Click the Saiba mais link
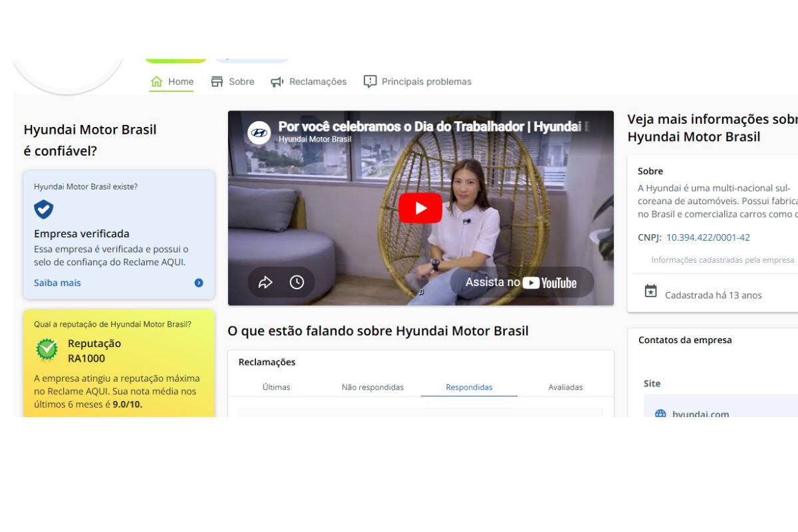The width and height of the screenshot is (798, 532). coord(57,282)
